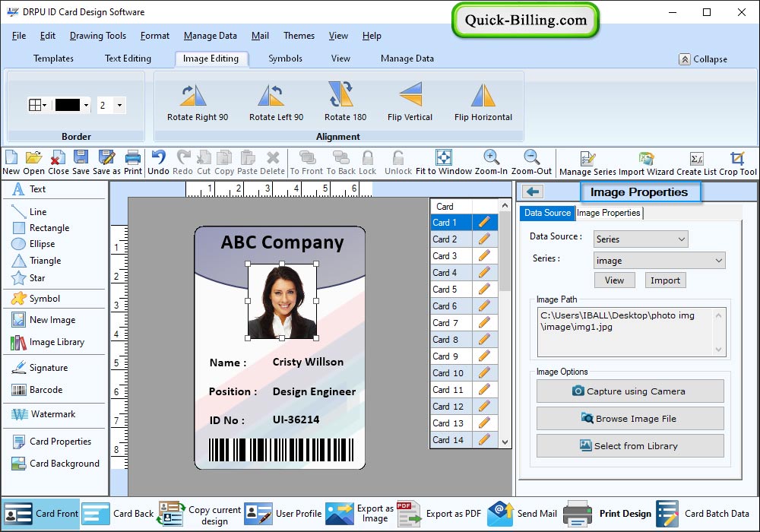Select the Star shape tool

click(29, 278)
